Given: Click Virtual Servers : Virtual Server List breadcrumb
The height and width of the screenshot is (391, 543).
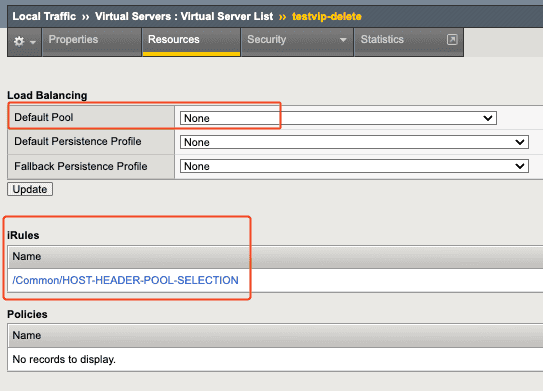Looking at the screenshot, I should 184,16.
